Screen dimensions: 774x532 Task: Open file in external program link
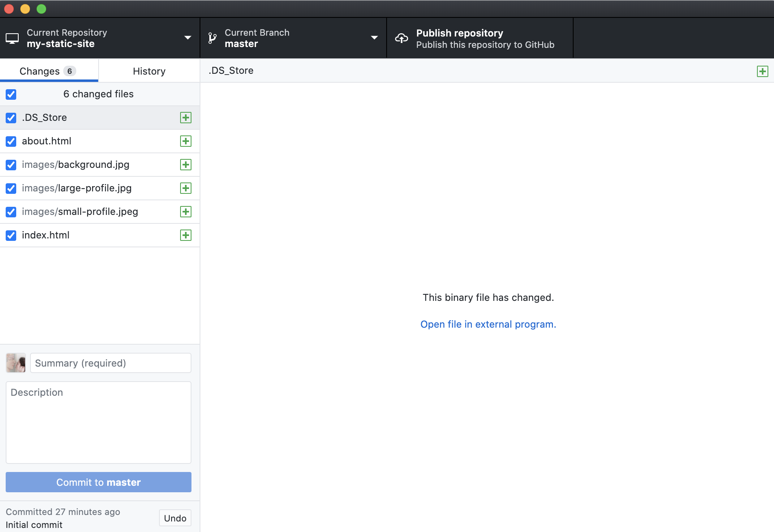click(x=488, y=324)
